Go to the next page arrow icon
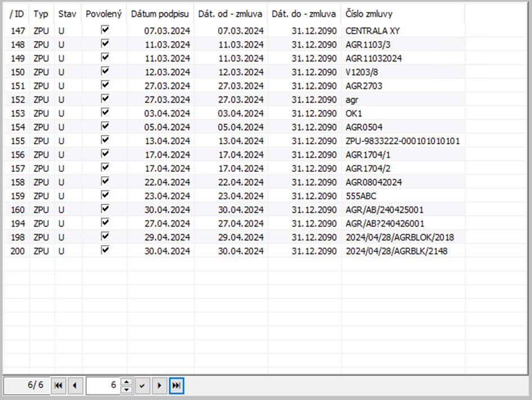532x400 pixels. tap(159, 385)
